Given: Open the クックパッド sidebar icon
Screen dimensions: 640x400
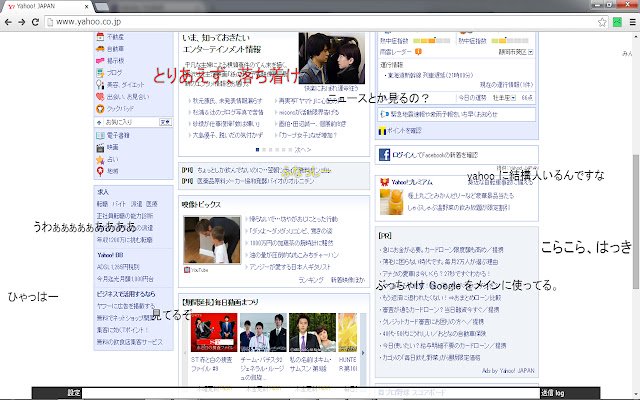Looking at the screenshot, I should 98,106.
